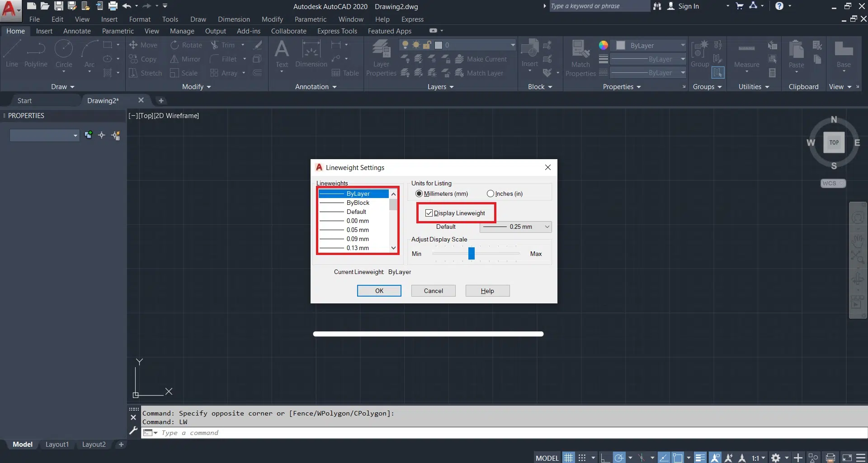The image size is (868, 463).
Task: Expand the layer dropdown showing layer 0
Action: 513,45
